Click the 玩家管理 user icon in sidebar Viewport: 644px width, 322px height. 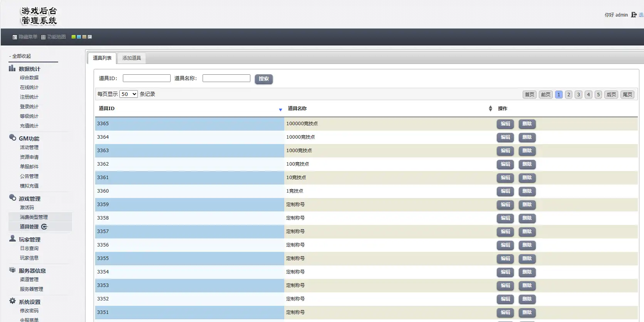[x=12, y=239]
